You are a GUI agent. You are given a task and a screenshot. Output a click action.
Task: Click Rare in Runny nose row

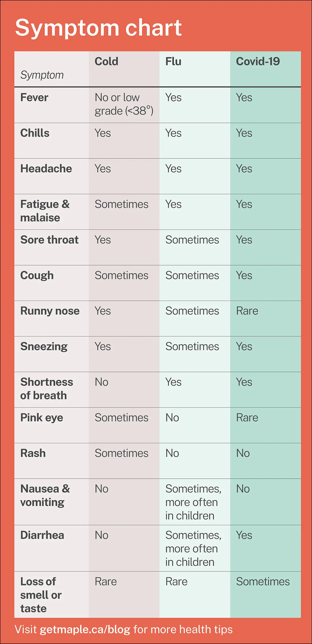point(247,311)
